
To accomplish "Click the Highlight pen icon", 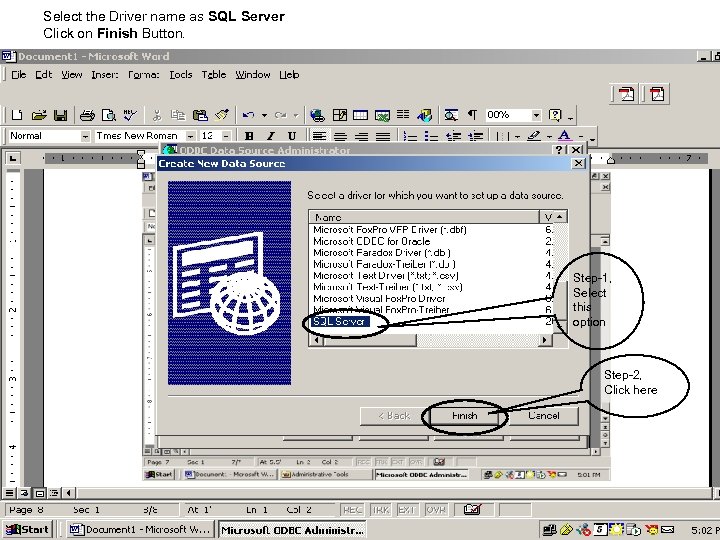I will 534,136.
